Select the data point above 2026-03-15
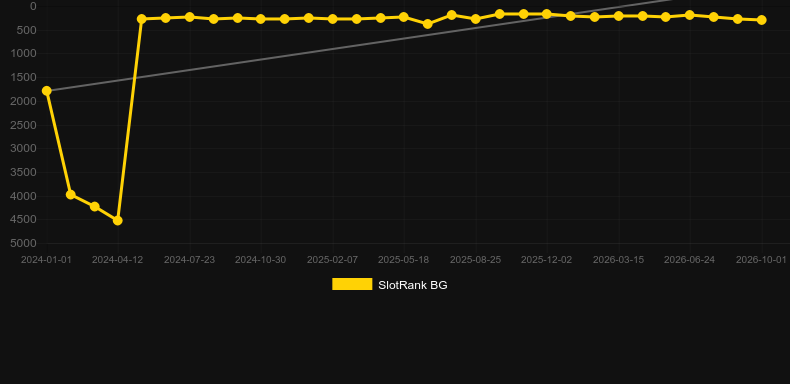 tap(619, 16)
